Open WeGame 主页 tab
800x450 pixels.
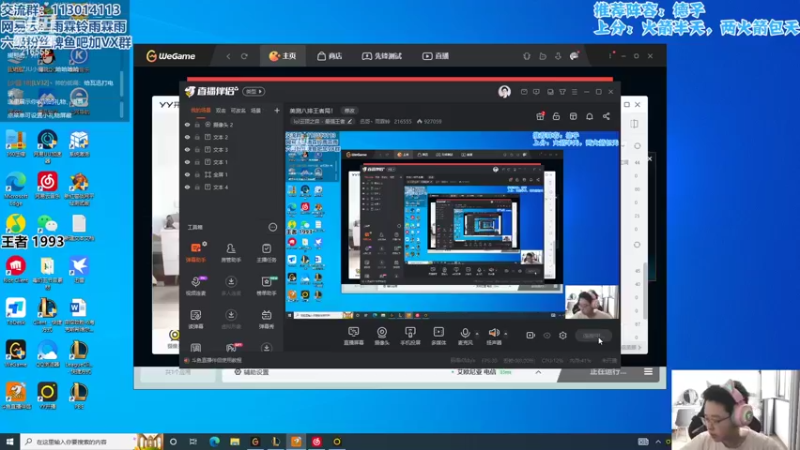click(283, 56)
